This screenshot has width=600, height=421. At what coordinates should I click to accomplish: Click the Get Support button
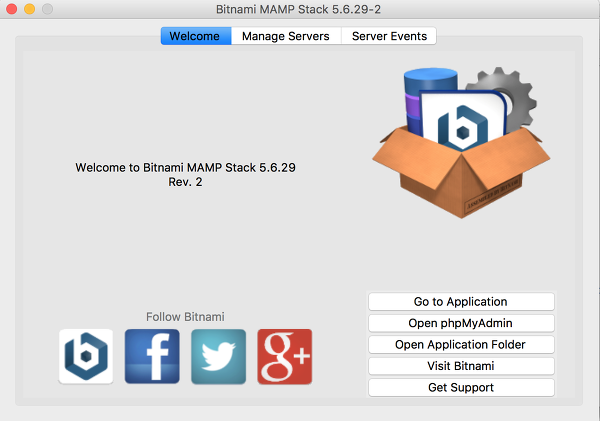point(461,387)
